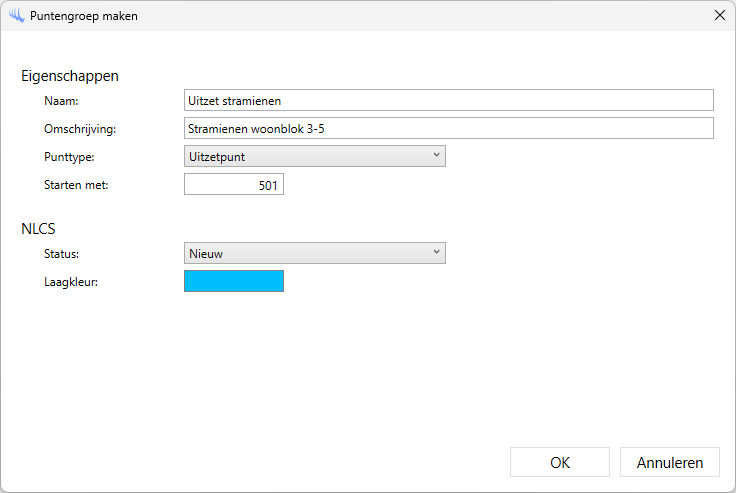Expand the Punttype combo box chevron arrow
Screen dimensions: 736x493
click(x=436, y=155)
